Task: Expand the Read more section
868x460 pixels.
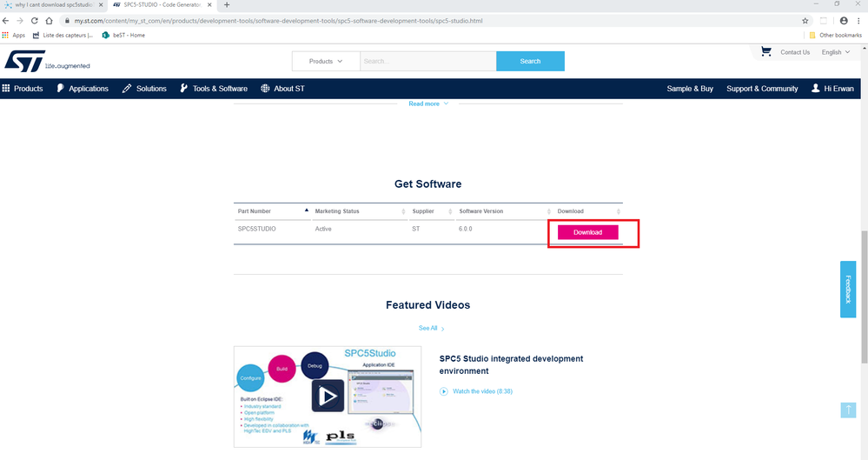Action: (x=428, y=103)
